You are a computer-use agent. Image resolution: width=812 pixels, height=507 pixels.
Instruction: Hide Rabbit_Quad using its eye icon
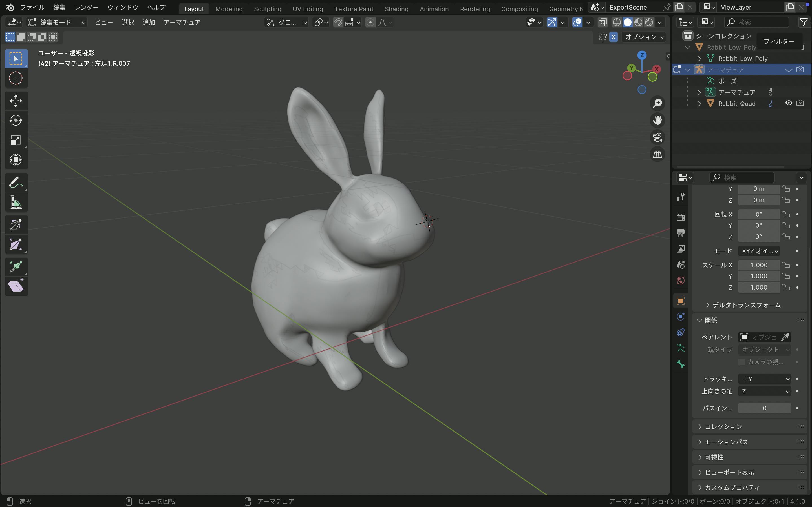coord(789,103)
